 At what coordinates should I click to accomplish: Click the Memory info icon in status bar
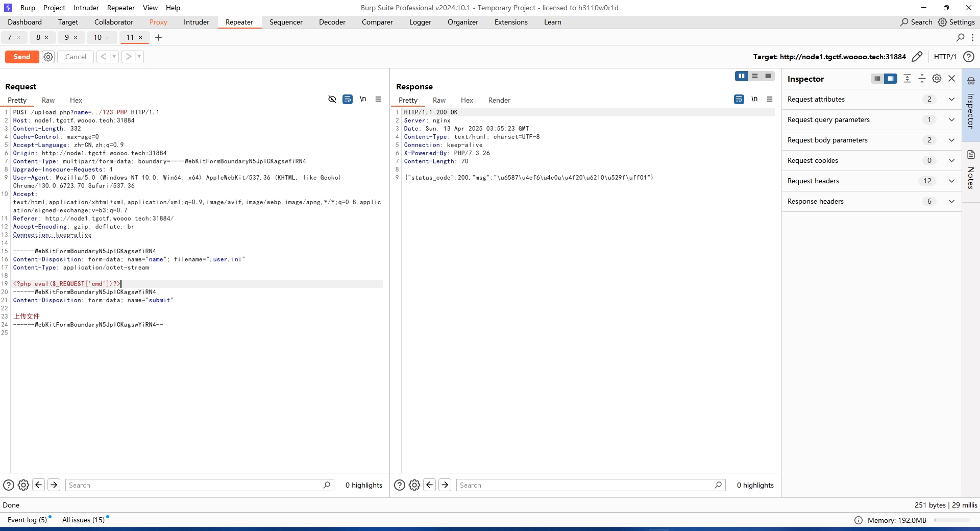[859, 520]
